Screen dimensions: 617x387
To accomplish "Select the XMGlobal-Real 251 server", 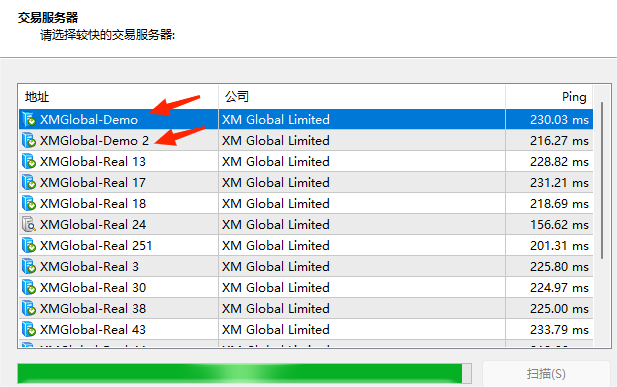I will point(306,245).
